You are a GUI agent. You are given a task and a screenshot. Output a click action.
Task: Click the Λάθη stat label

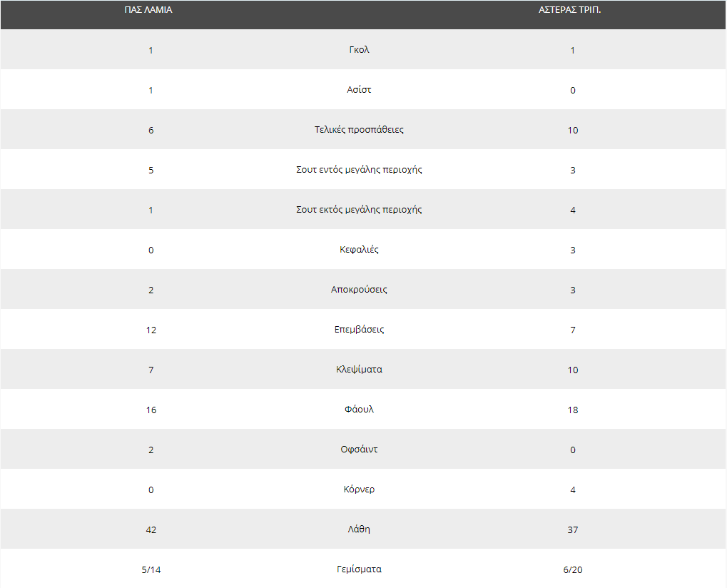click(359, 529)
